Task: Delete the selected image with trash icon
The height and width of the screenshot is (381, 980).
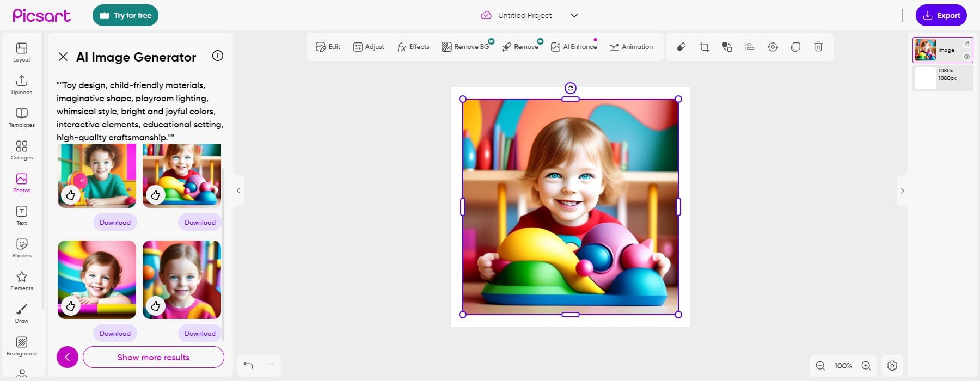Action: pyautogui.click(x=818, y=47)
